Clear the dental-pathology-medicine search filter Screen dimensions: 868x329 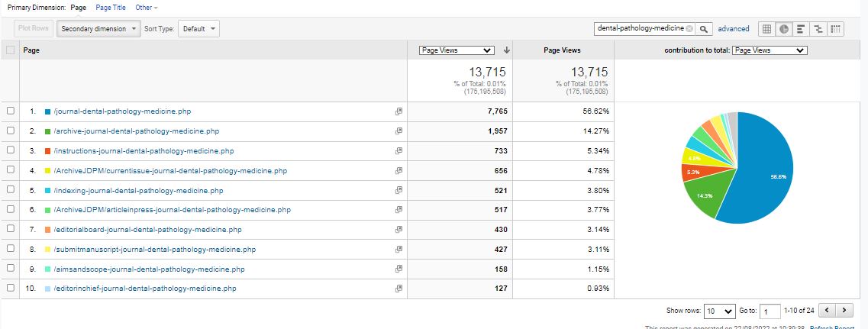click(689, 29)
